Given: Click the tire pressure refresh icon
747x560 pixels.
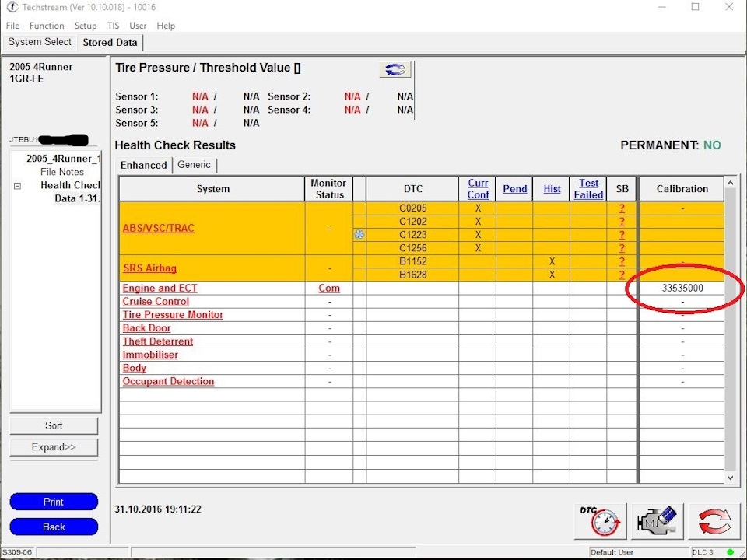Looking at the screenshot, I should coord(395,69).
